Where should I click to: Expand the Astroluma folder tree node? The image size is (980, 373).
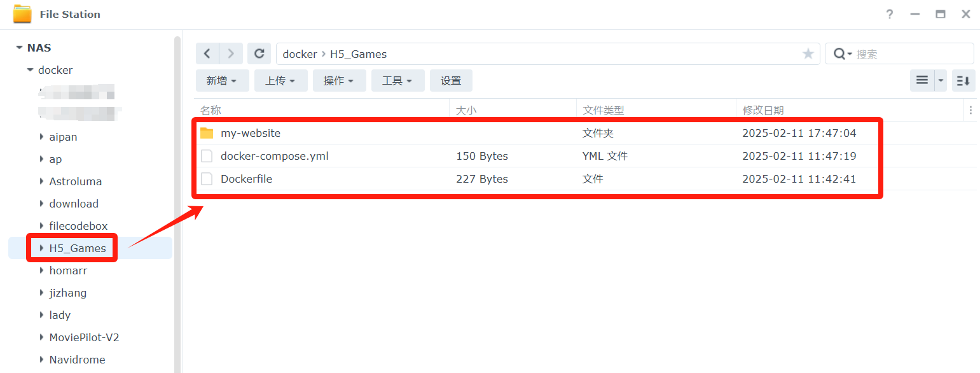pos(42,181)
